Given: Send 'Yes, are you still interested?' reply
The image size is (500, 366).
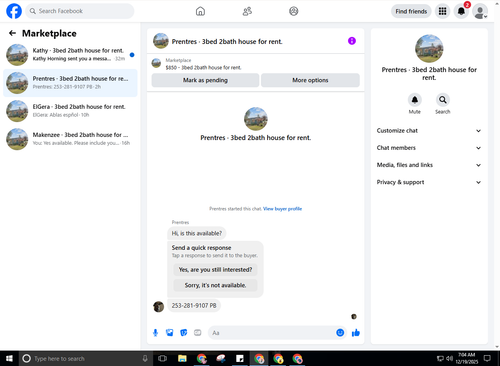Looking at the screenshot, I should pyautogui.click(x=215, y=269).
